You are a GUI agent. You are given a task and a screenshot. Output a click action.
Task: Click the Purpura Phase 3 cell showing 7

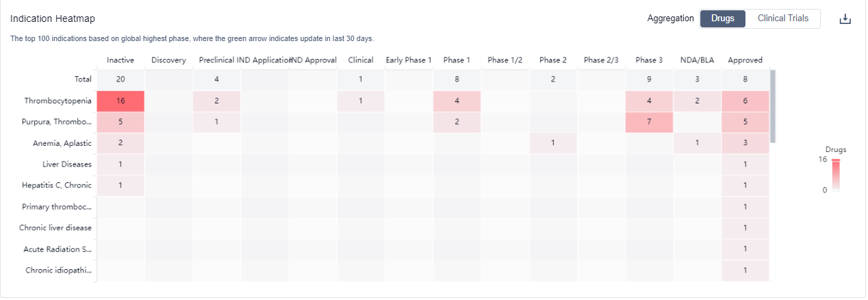(649, 122)
